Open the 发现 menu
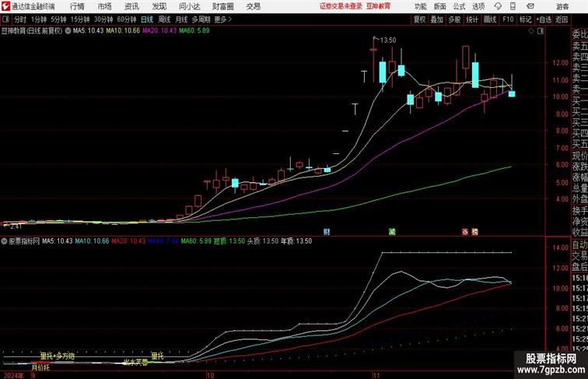Image resolution: width=588 pixels, height=379 pixels. coord(159,6)
